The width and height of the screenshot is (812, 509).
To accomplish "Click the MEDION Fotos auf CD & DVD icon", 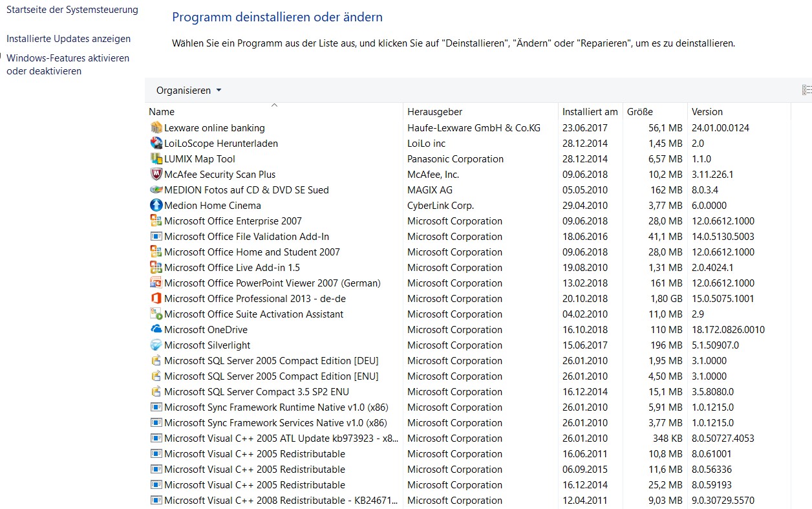I will tap(156, 190).
